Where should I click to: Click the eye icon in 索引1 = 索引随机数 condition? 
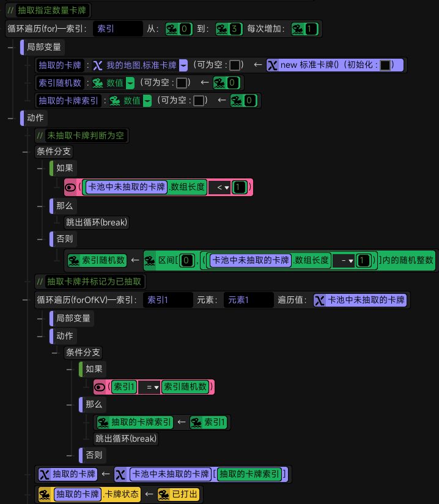coord(100,387)
